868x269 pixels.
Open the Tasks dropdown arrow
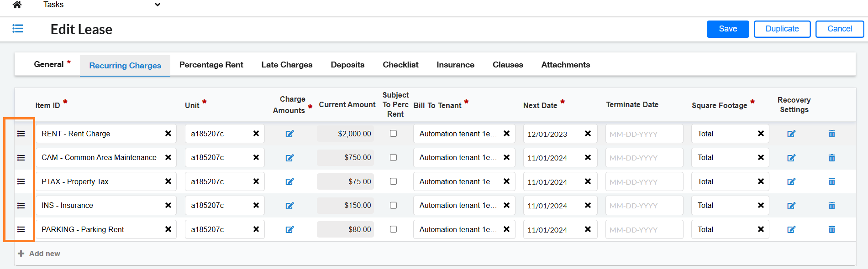158,5
